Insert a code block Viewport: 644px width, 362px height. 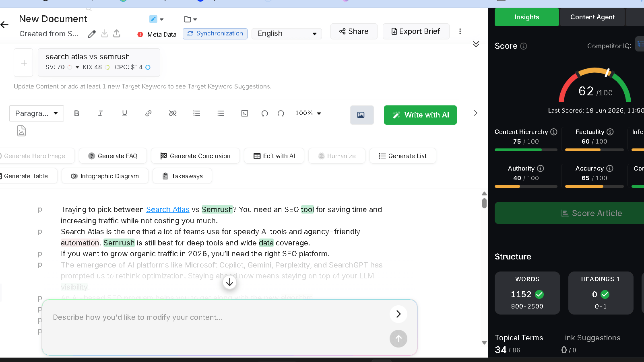(x=245, y=113)
